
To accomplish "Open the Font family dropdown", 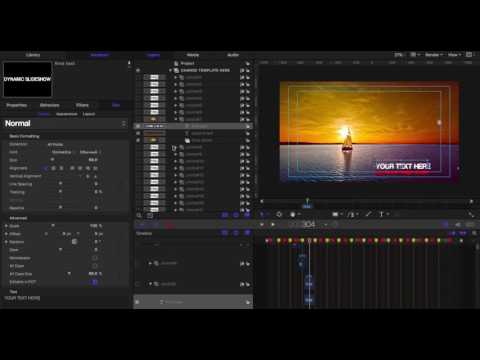I will click(62, 152).
